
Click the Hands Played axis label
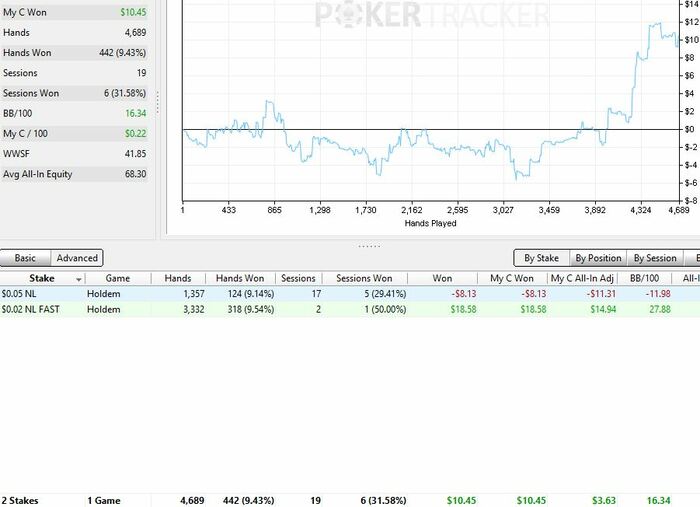pos(430,223)
